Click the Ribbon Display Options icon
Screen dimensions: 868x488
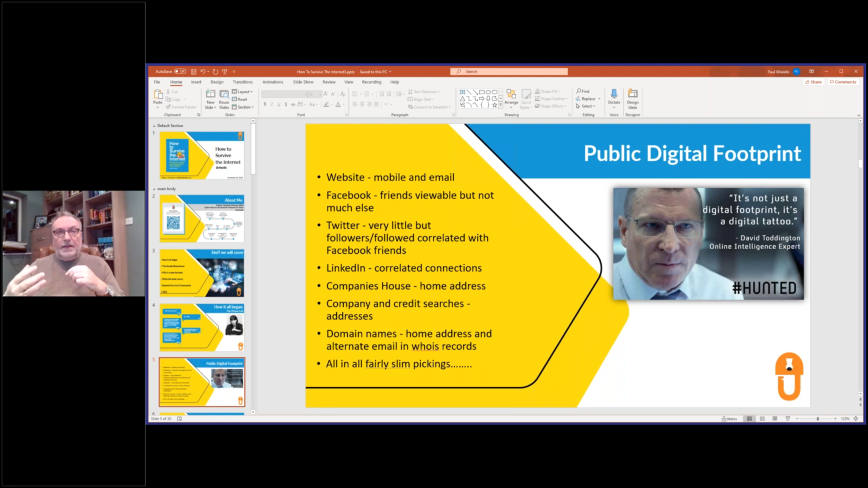(x=811, y=72)
